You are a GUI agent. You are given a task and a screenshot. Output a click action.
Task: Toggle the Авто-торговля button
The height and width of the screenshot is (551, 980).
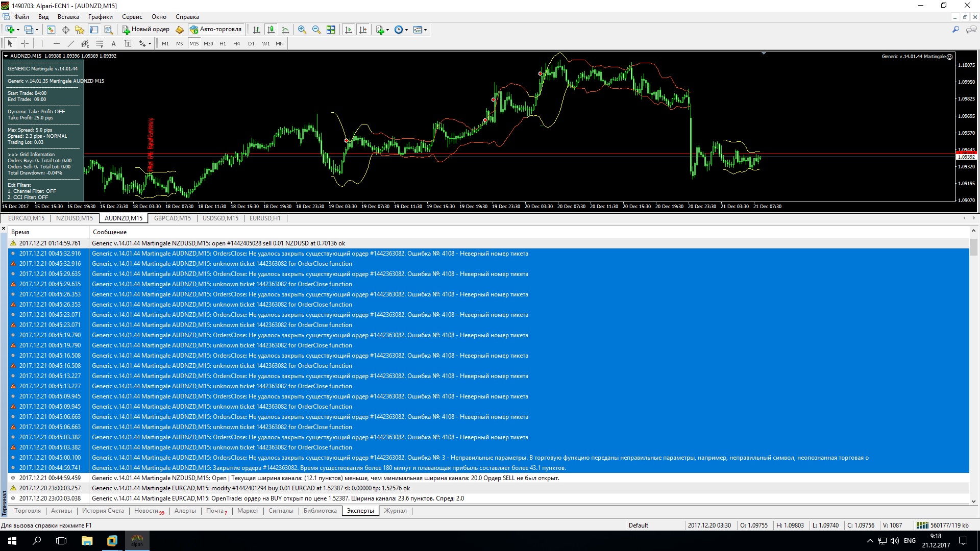tap(215, 30)
